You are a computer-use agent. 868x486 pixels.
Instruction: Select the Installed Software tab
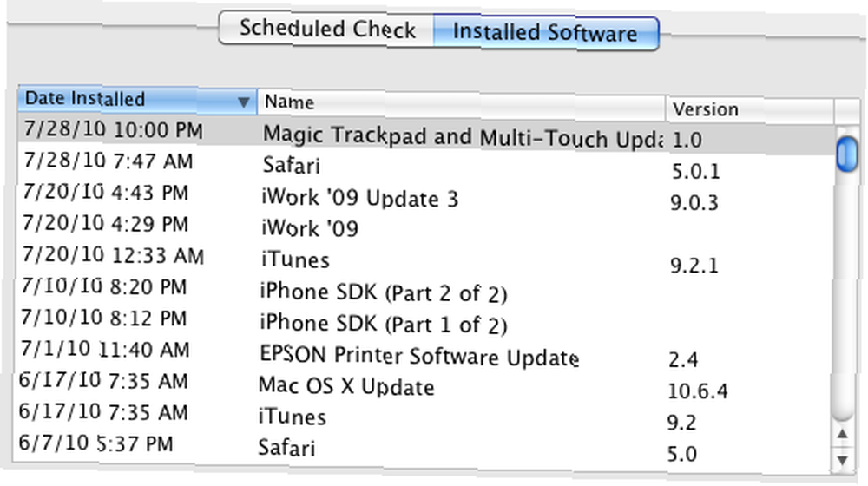[x=546, y=33]
